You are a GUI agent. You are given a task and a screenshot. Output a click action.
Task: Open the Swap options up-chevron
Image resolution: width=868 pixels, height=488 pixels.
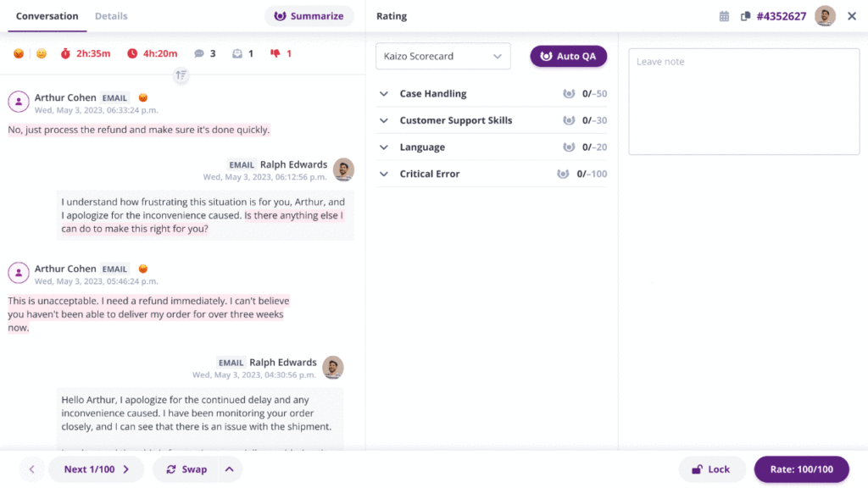tap(230, 469)
